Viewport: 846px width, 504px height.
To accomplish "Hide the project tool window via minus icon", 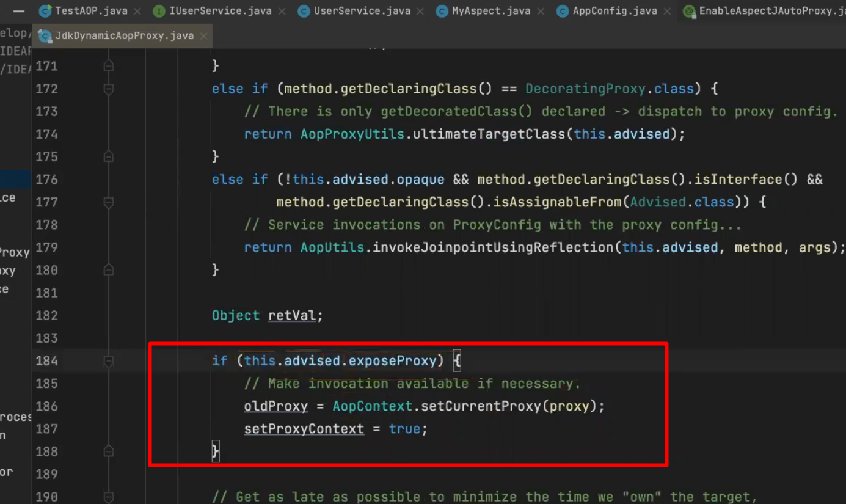I will tap(18, 11).
